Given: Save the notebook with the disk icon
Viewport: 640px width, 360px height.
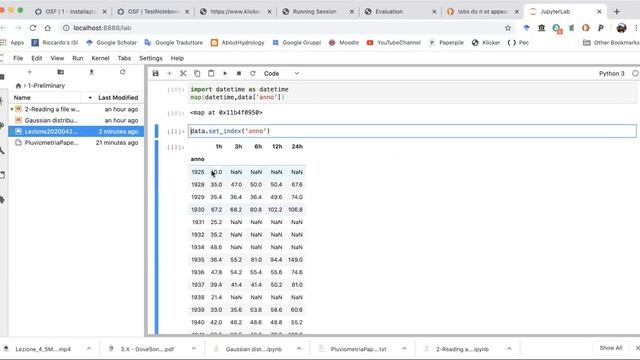Looking at the screenshot, I should click(156, 73).
